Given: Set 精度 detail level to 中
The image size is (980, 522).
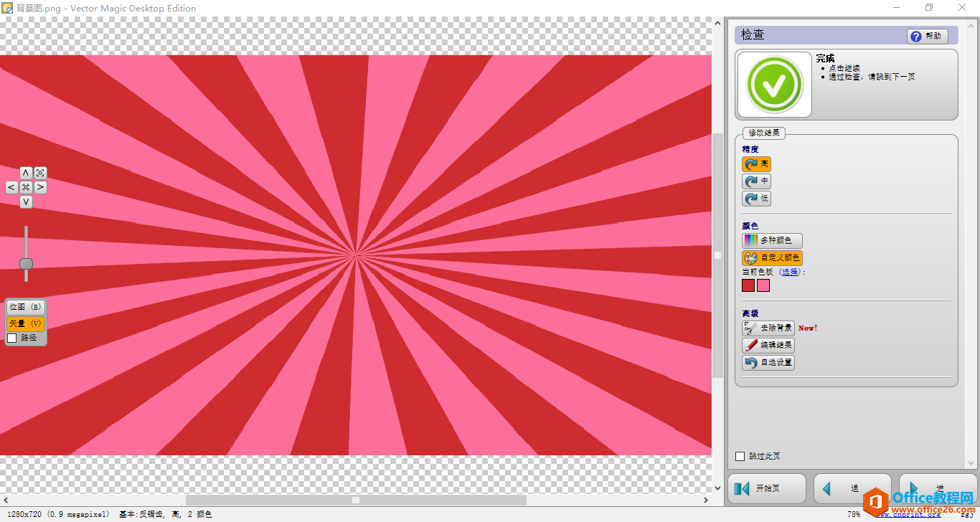Looking at the screenshot, I should [756, 181].
